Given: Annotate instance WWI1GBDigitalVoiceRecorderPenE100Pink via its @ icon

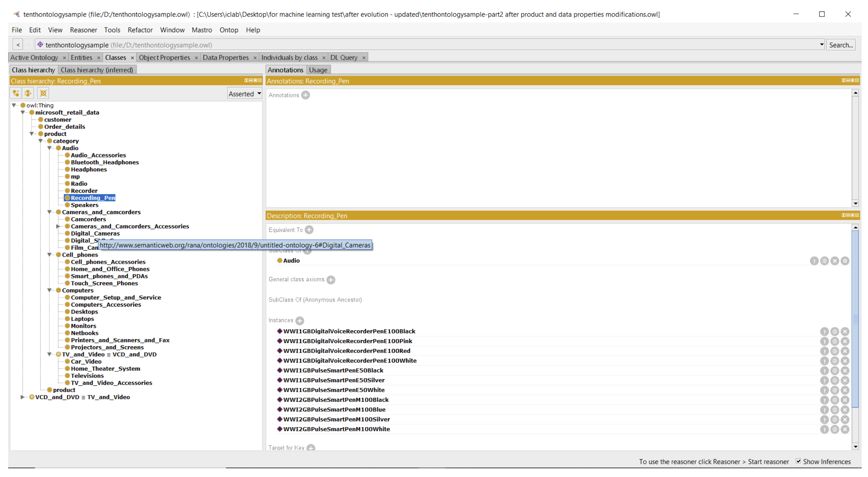Looking at the screenshot, I should [835, 341].
